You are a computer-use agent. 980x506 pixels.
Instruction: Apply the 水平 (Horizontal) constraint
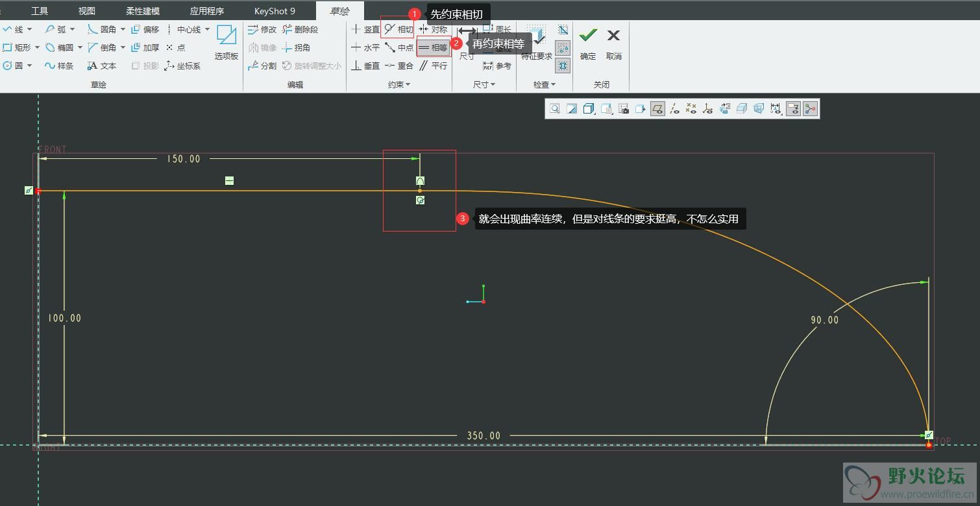click(x=365, y=47)
